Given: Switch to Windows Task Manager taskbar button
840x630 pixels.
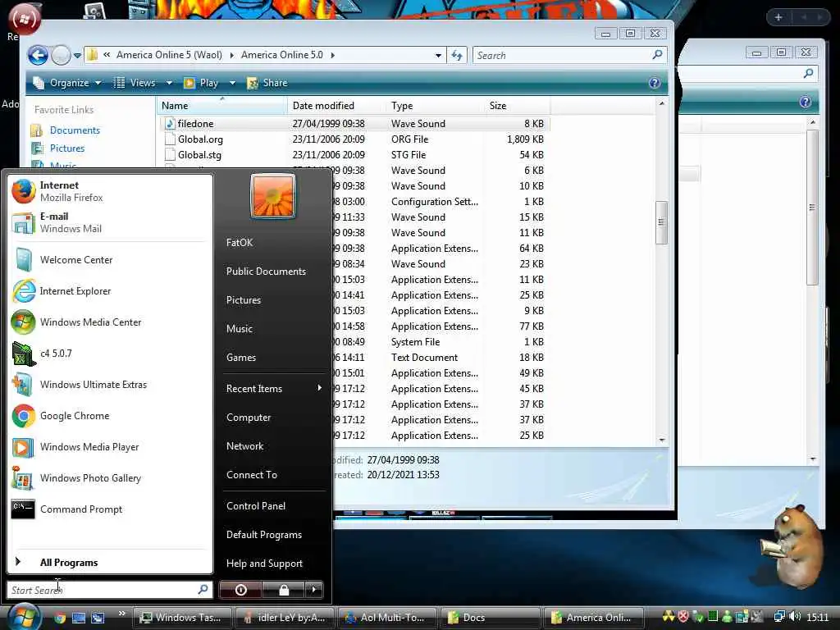Looking at the screenshot, I should click(181, 618).
